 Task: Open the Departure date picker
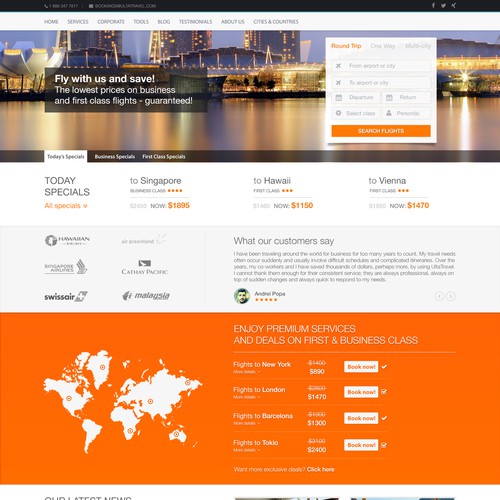tap(356, 97)
